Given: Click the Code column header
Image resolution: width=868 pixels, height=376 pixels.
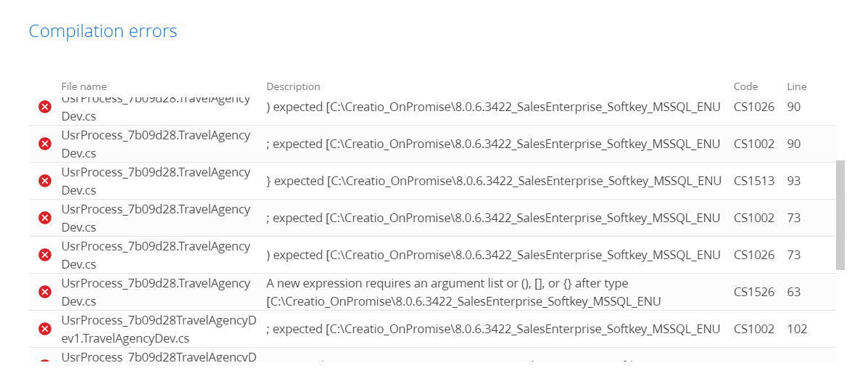Looking at the screenshot, I should tap(745, 86).
